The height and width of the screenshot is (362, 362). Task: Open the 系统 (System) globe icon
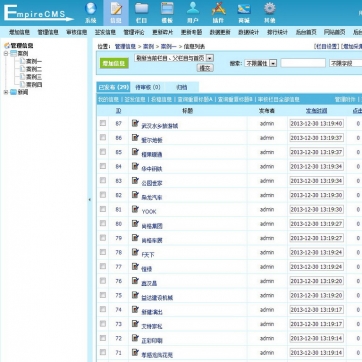pos(91,9)
